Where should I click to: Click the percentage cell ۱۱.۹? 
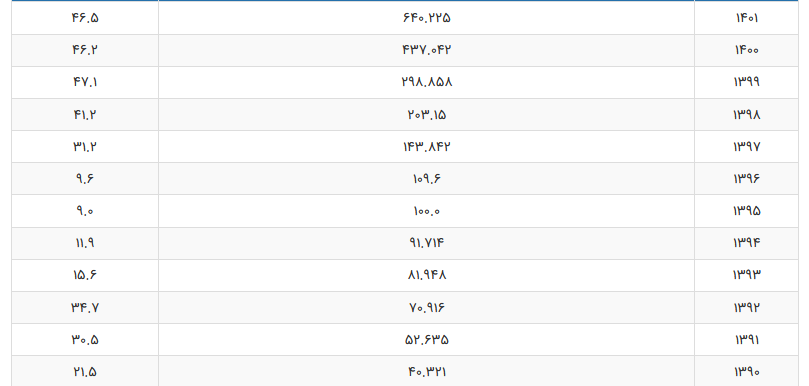click(x=85, y=243)
